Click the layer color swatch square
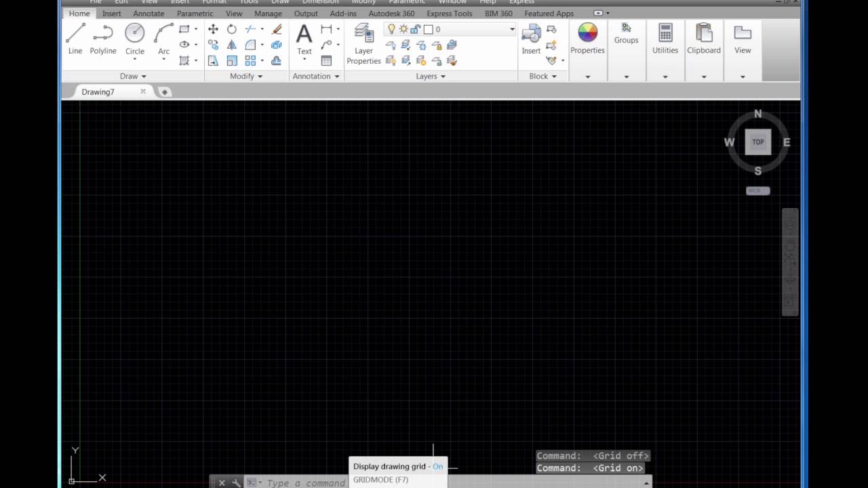Image resolution: width=868 pixels, height=488 pixels. coord(428,29)
